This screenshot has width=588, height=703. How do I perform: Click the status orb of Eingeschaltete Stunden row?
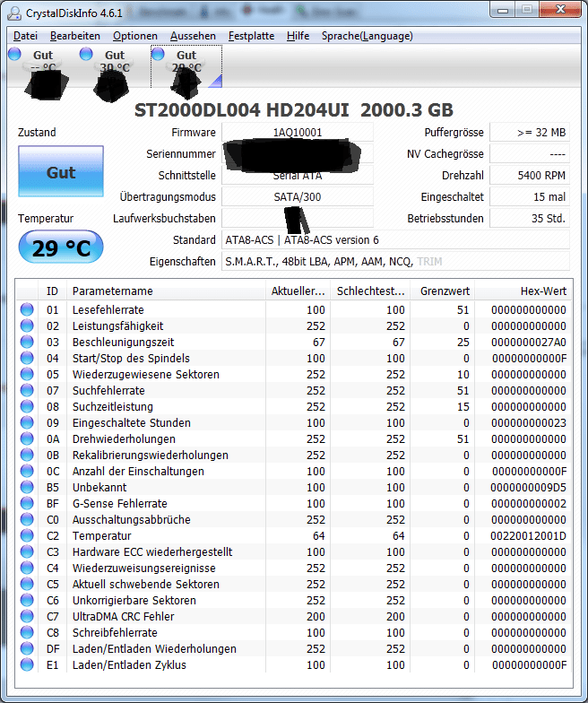tap(27, 422)
